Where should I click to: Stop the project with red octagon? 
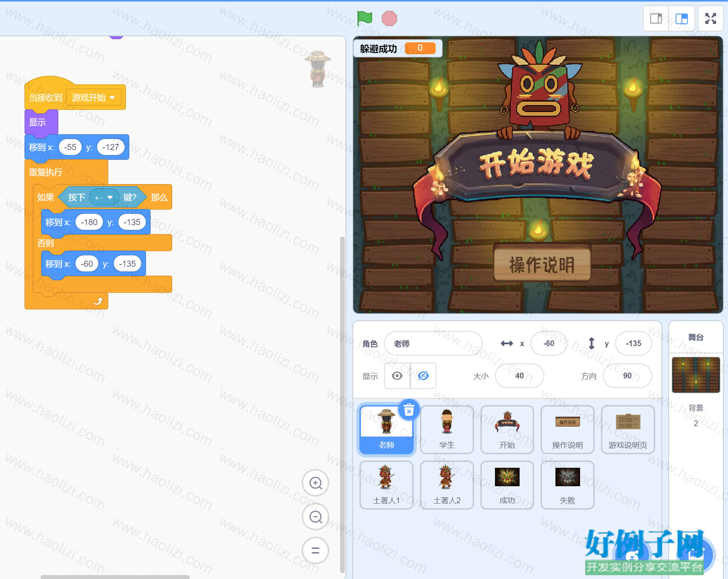[389, 18]
